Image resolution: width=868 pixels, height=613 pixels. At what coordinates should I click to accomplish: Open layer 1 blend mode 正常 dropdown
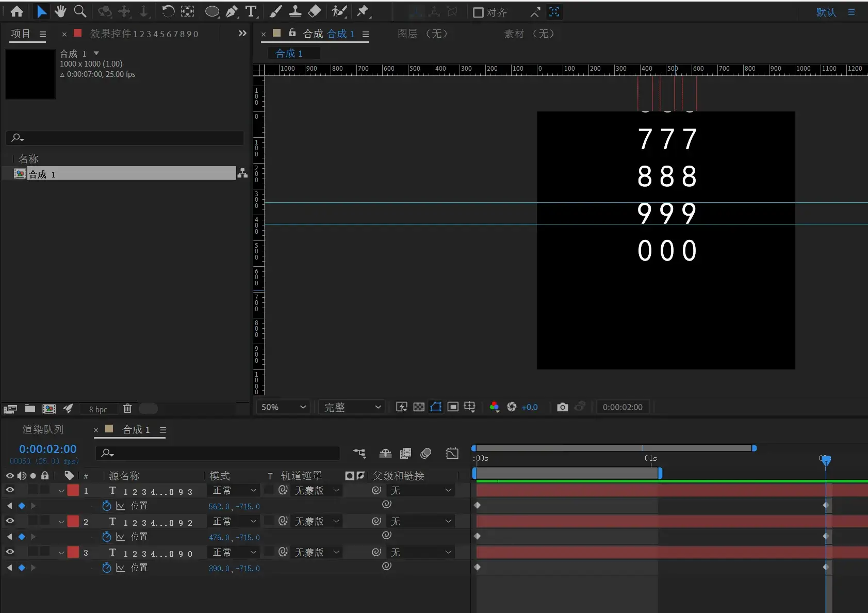point(234,490)
